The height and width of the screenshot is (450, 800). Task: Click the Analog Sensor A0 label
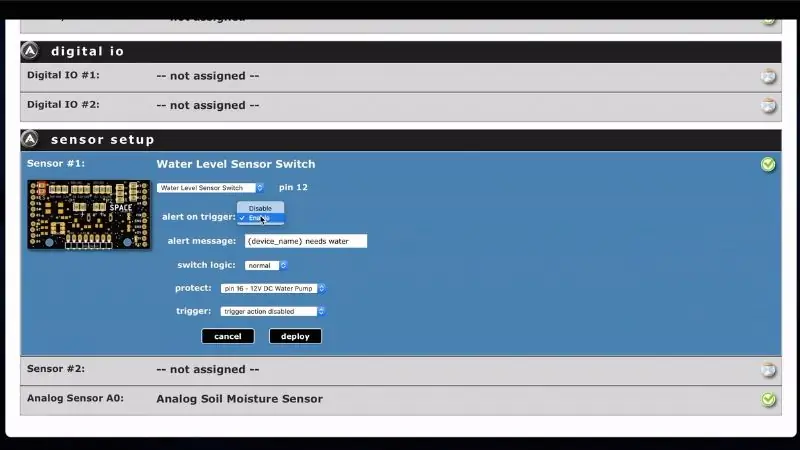tap(76, 398)
